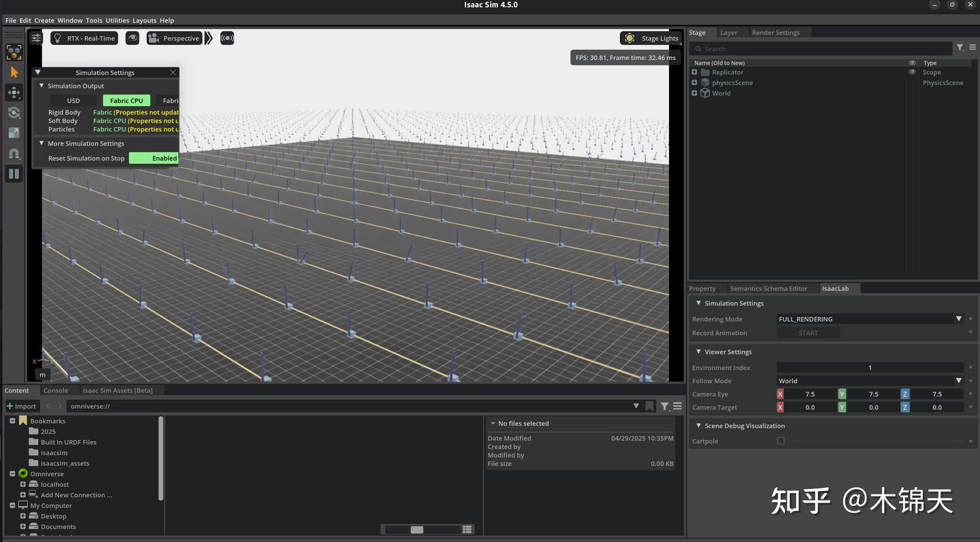Viewport: 980px width, 542px height.
Task: Switch to the Console tab
Action: point(56,390)
